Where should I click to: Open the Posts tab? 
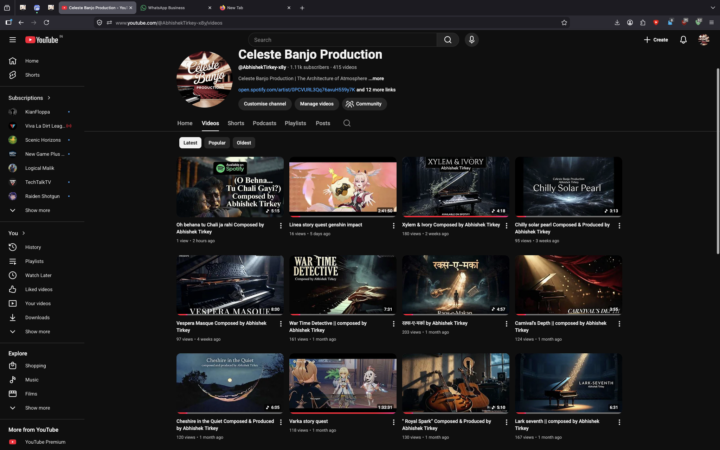click(x=323, y=123)
